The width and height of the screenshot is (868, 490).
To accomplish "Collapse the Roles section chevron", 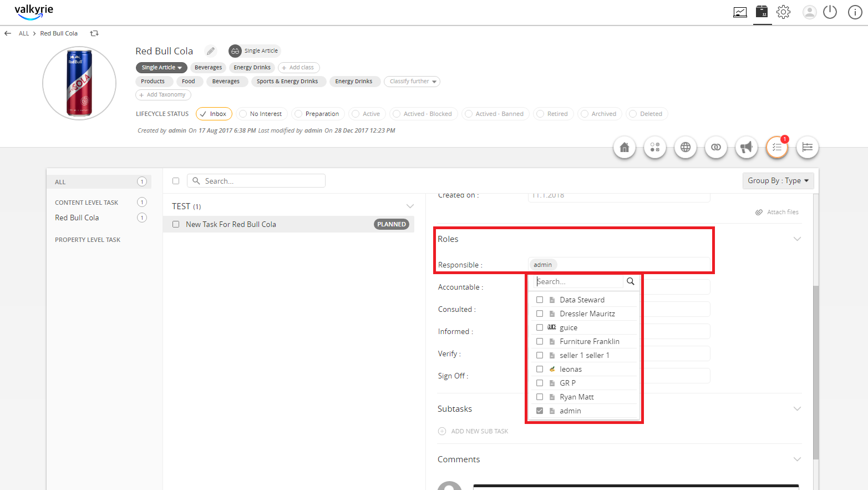I will point(797,239).
